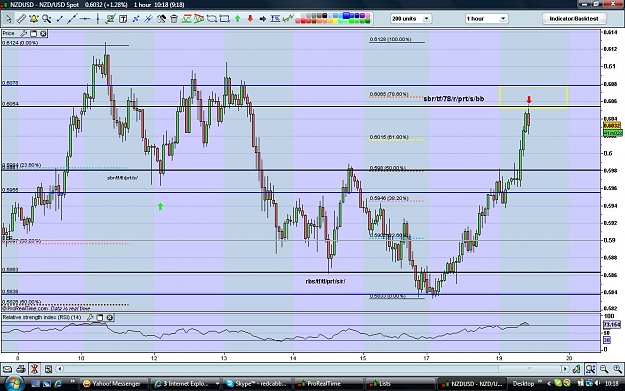The image size is (625, 391).
Task: Toggle the bottom-right zoom-selection tool
Action: click(590, 369)
